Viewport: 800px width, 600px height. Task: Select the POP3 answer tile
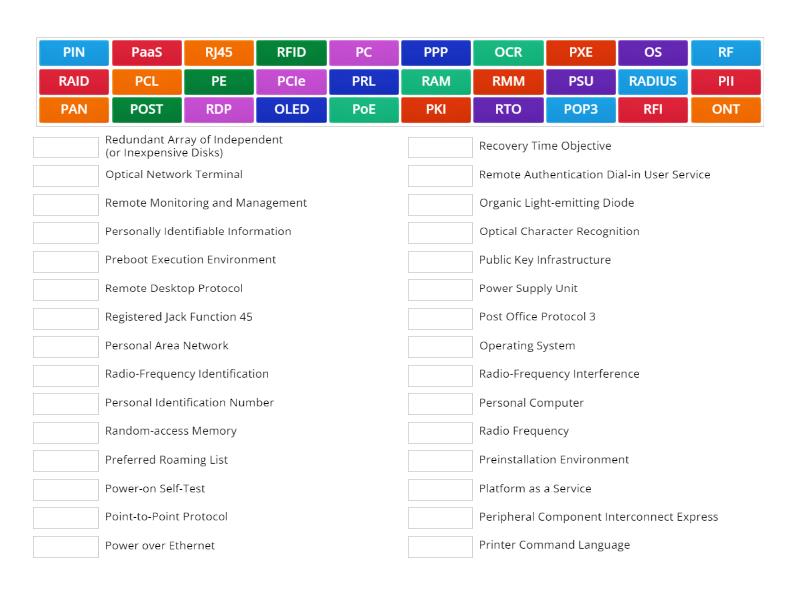(581, 110)
